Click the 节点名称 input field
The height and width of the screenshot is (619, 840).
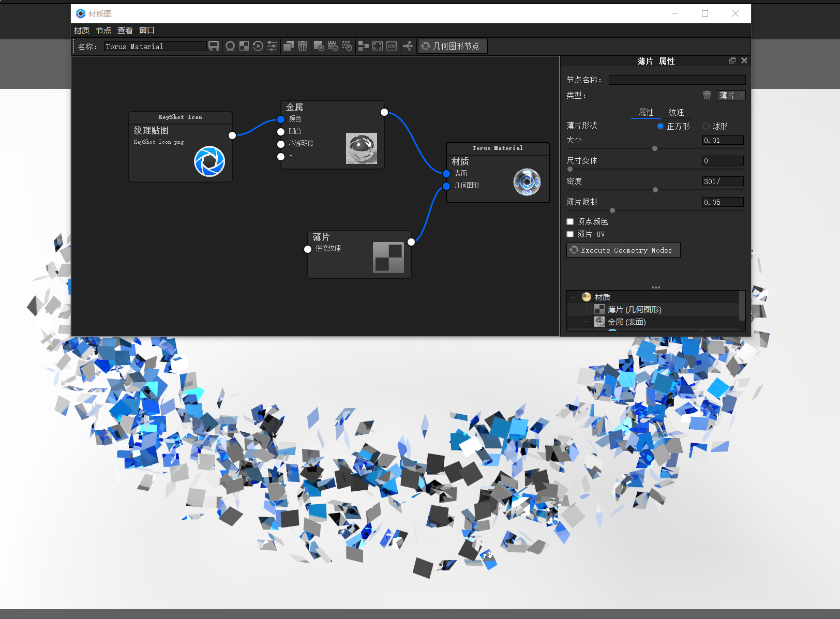coord(677,80)
